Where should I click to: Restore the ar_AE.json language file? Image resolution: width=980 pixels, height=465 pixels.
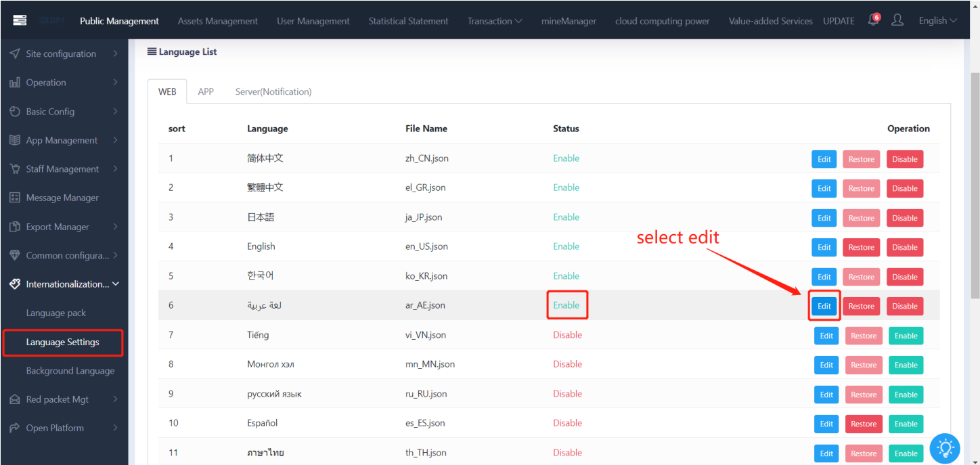pos(862,306)
